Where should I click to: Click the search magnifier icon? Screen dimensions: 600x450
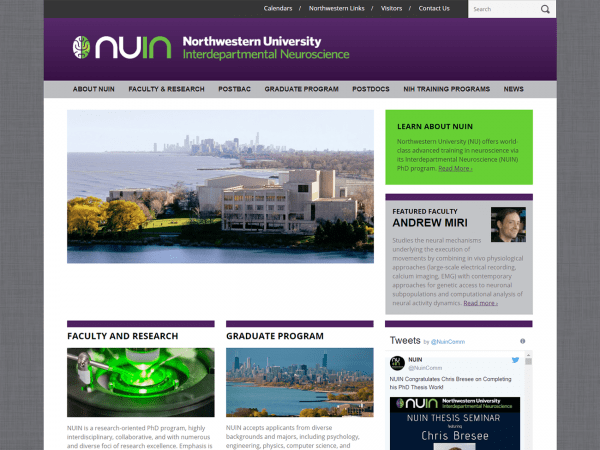tap(545, 9)
